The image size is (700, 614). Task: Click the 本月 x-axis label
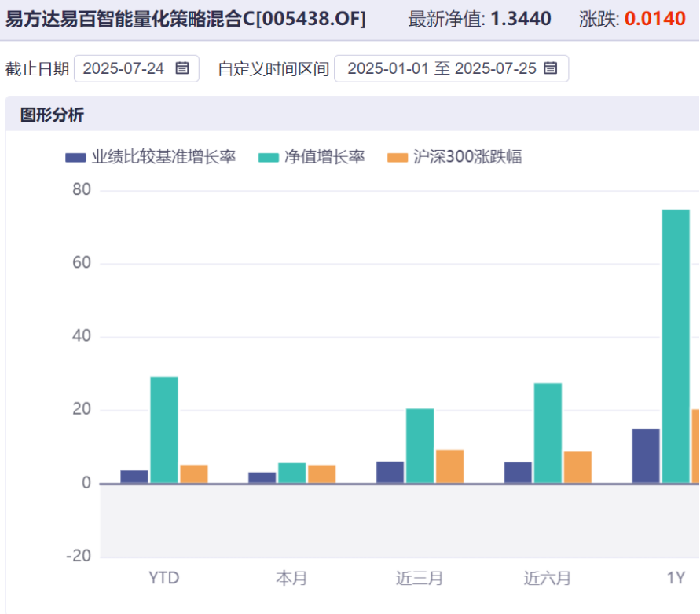[291, 579]
